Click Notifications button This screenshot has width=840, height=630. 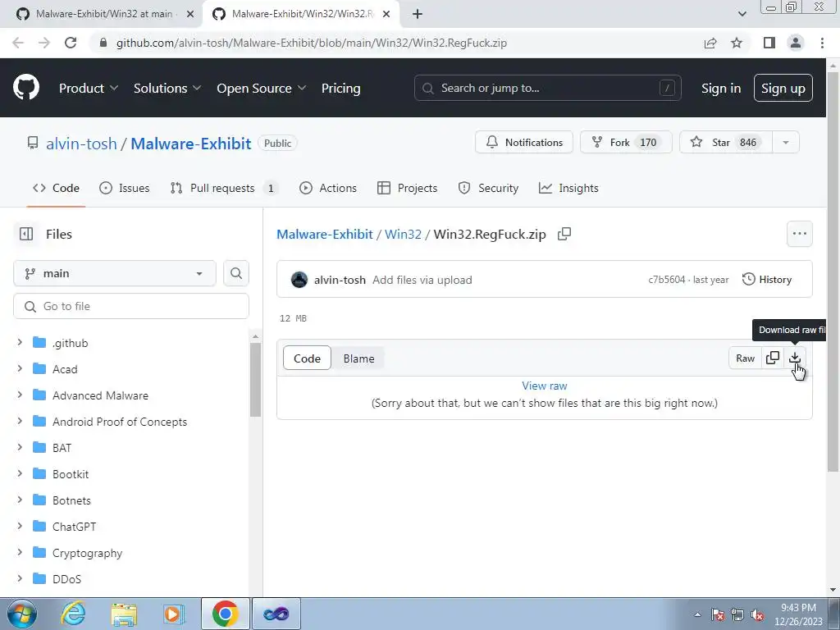pos(524,143)
